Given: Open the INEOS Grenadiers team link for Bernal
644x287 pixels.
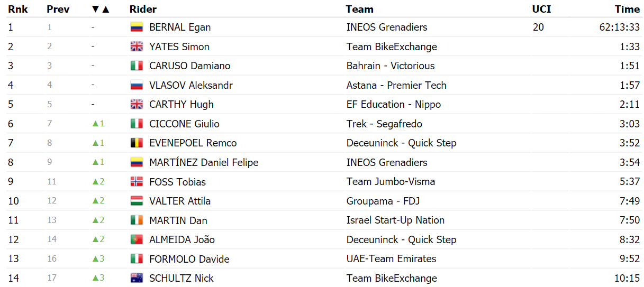Looking at the screenshot, I should [387, 27].
